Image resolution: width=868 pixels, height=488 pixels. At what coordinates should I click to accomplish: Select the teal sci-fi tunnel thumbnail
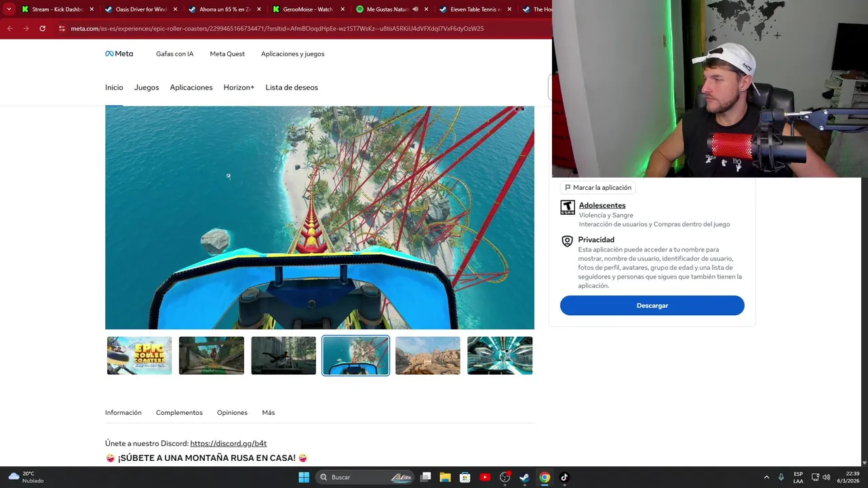tap(500, 355)
